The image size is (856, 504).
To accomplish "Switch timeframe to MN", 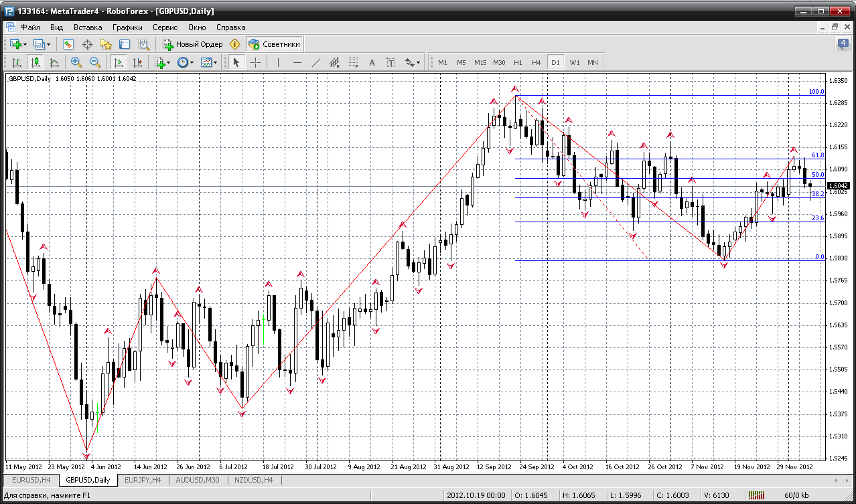I will pyautogui.click(x=593, y=62).
